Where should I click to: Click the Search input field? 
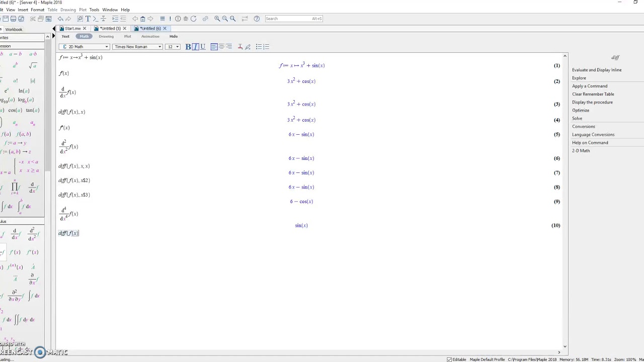[294, 19]
